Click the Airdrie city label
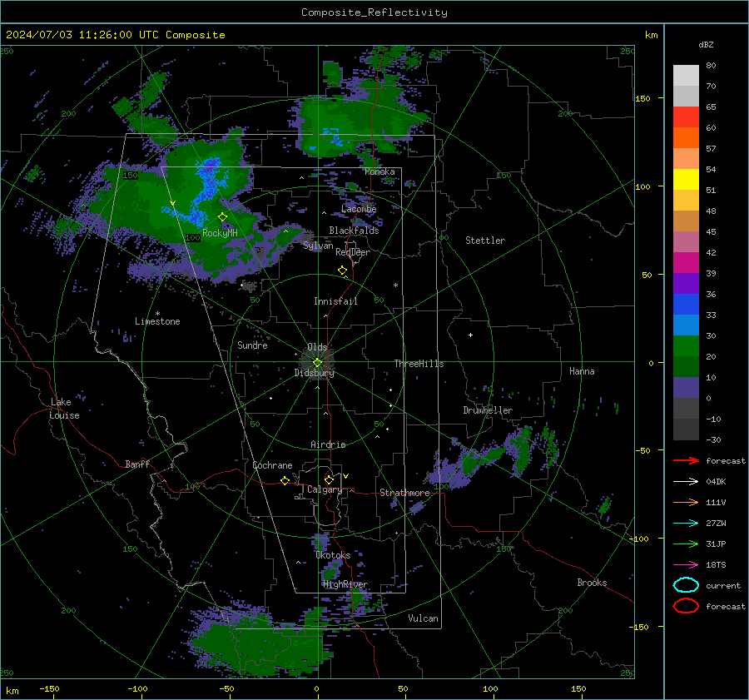The width and height of the screenshot is (749, 700). [328, 444]
